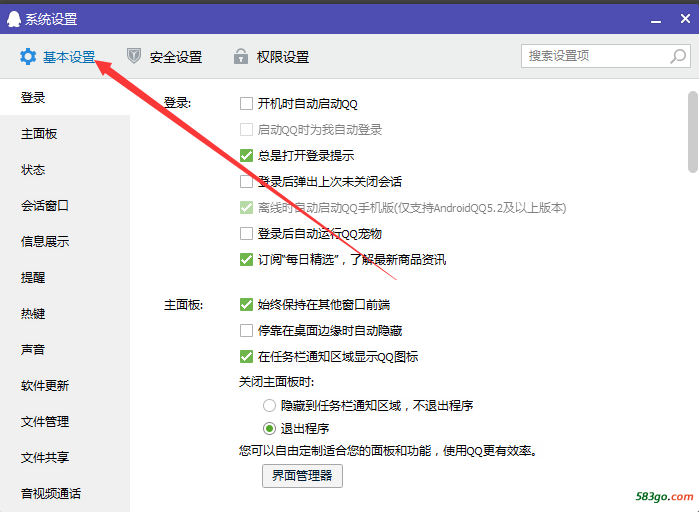Image resolution: width=699 pixels, height=512 pixels.
Task: Open 信息展示 settings in sidebar
Action: click(x=65, y=241)
